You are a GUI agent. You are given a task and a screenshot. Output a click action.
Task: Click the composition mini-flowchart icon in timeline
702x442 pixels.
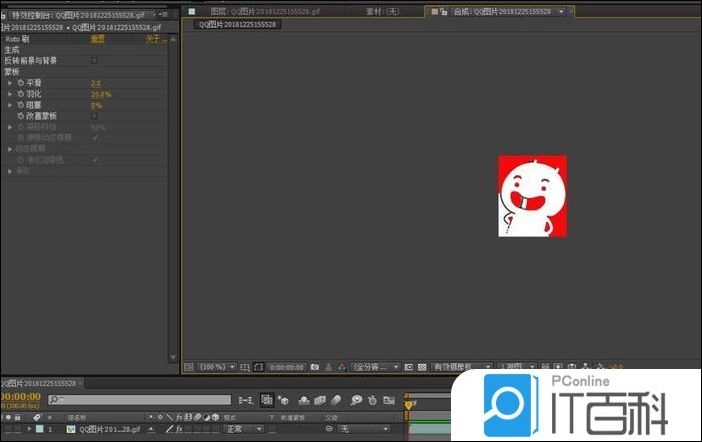268,399
